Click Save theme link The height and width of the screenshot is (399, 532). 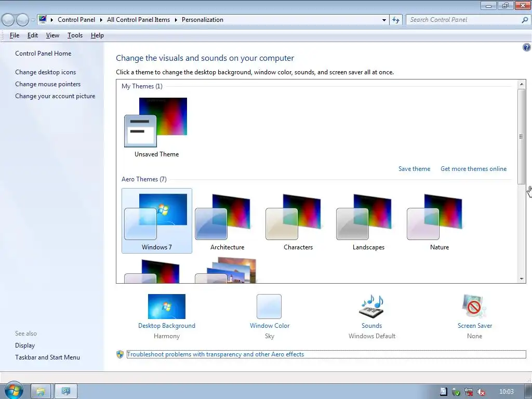point(414,169)
